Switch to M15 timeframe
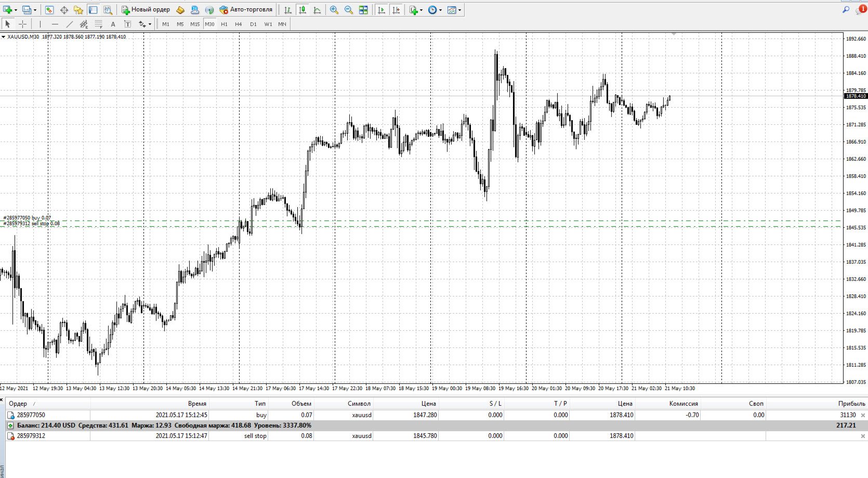 [195, 24]
